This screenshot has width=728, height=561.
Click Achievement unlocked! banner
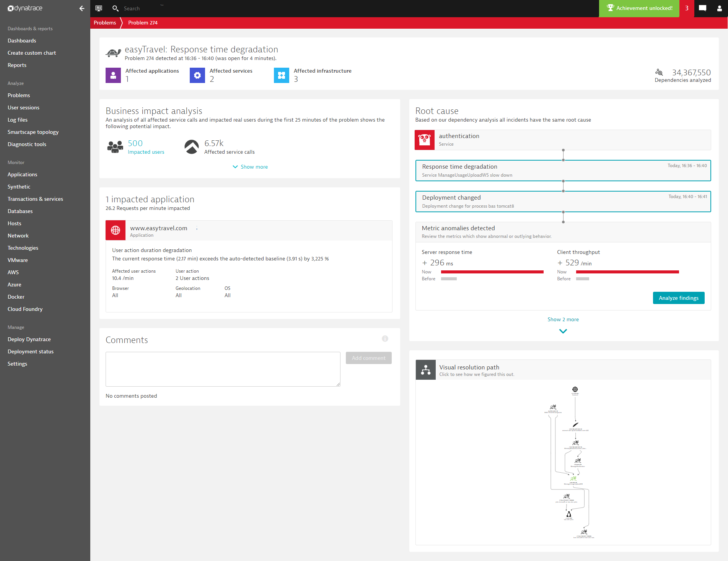pos(639,8)
